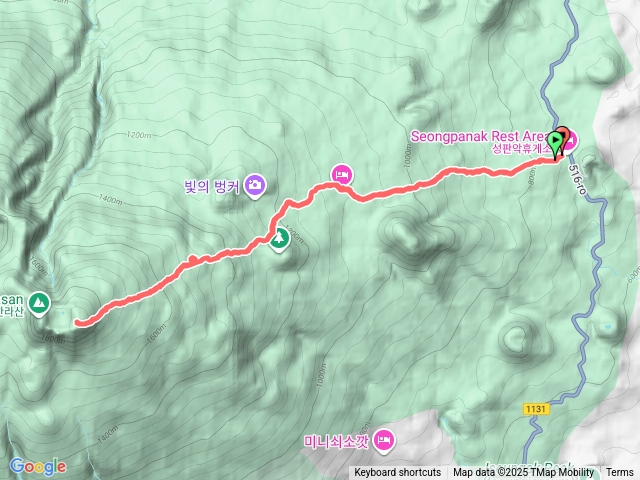Click the yellow 1131 road shield
This screenshot has width=640, height=480.
(x=536, y=409)
